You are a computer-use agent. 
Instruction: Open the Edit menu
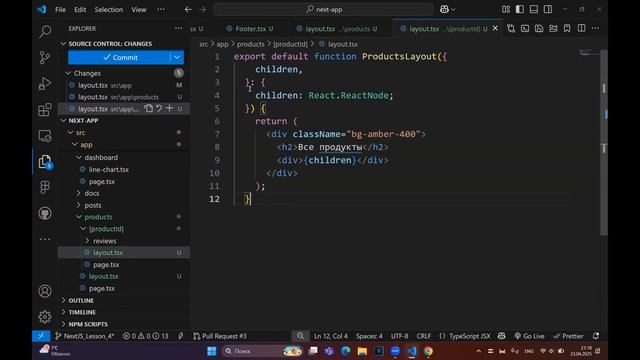coord(80,9)
